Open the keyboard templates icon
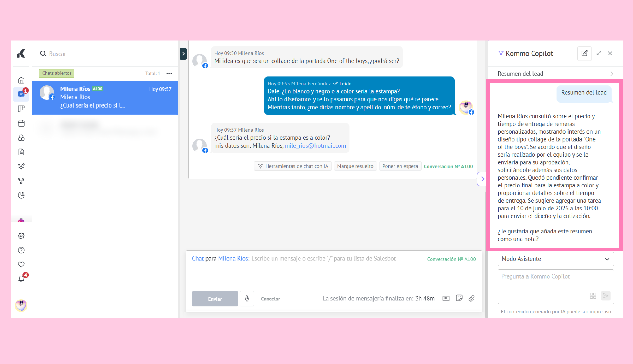The image size is (633, 364). [446, 298]
